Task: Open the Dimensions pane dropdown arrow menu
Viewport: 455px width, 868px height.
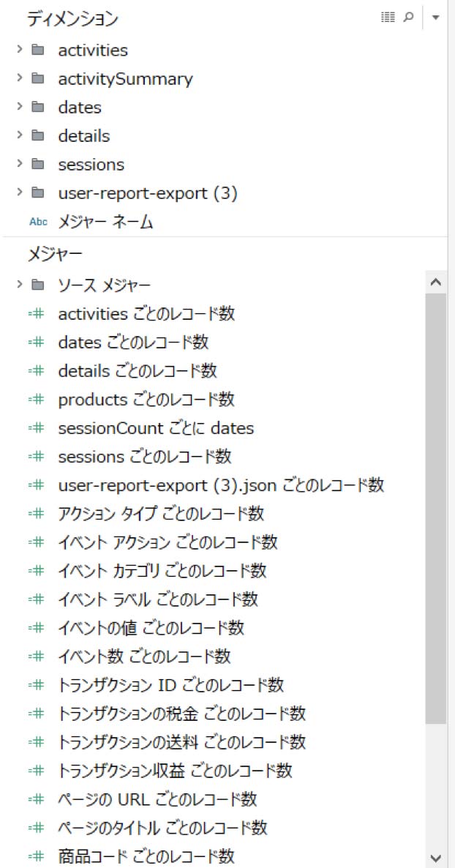Action: click(x=436, y=18)
